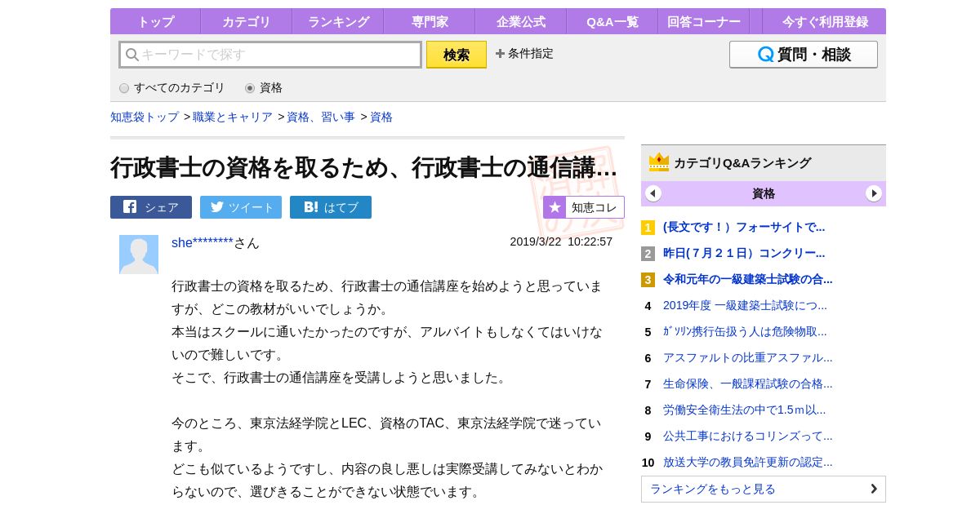Click the yellow 検索 button
Image resolution: width=980 pixels, height=514 pixels.
[457, 55]
